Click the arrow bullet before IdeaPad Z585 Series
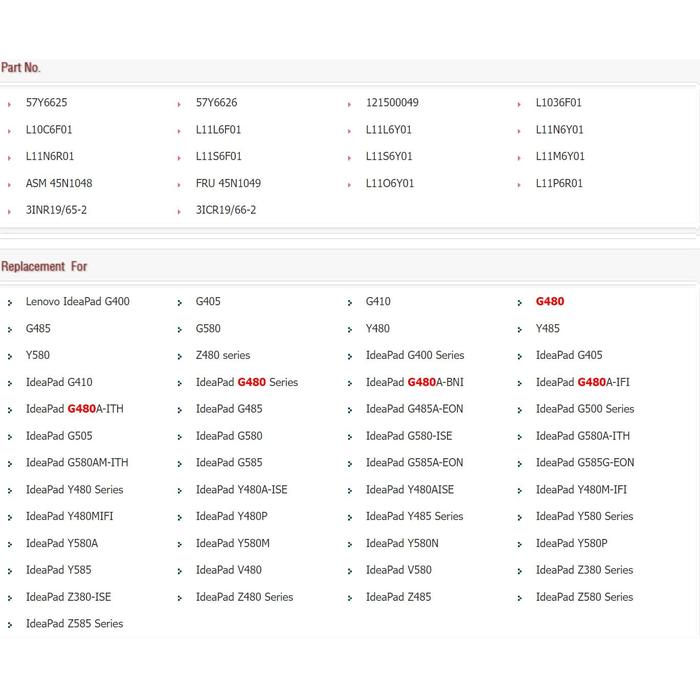 [x=9, y=625]
